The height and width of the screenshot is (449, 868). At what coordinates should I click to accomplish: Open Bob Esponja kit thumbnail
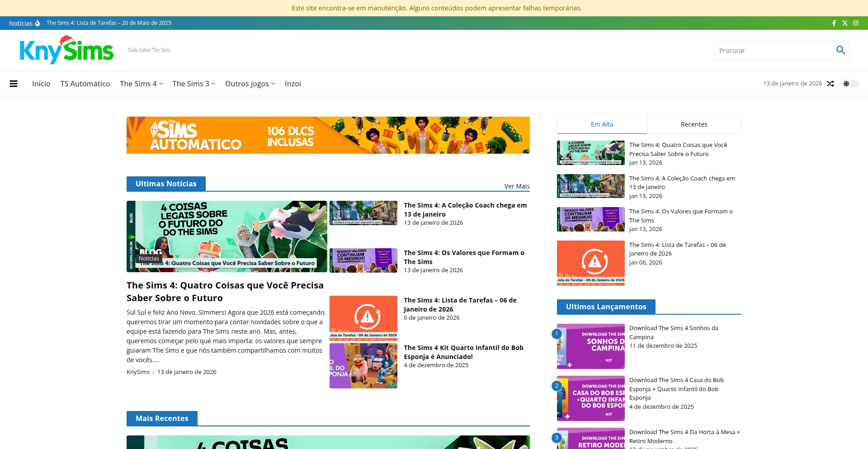tap(363, 366)
